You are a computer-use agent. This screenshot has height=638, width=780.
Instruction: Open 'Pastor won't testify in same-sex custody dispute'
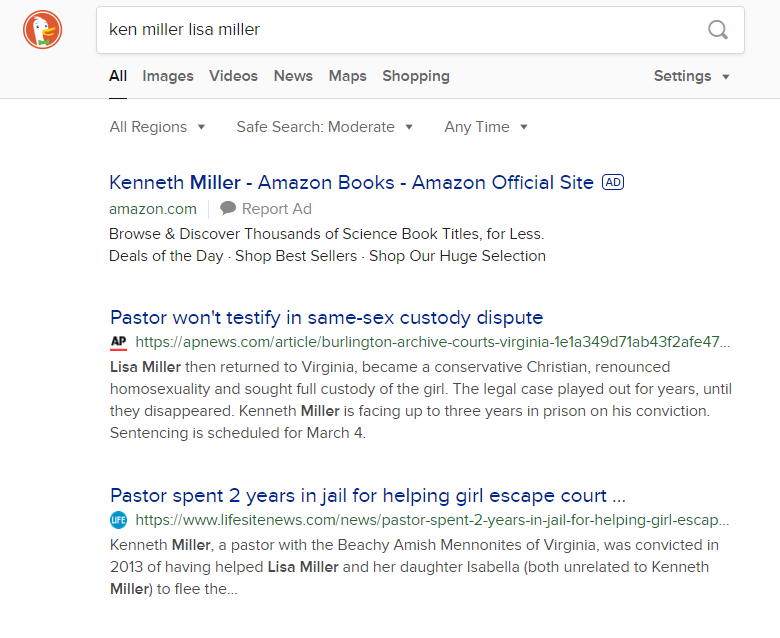[326, 317]
